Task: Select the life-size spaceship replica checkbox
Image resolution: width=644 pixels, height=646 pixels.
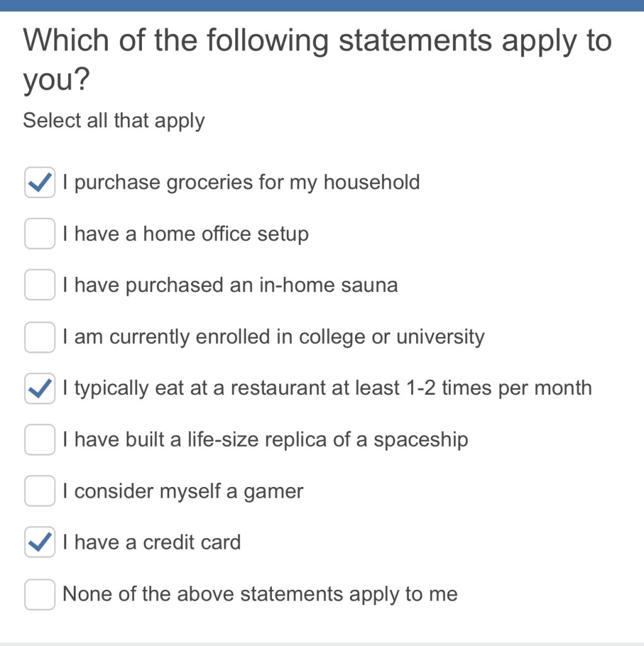Action: click(x=40, y=440)
